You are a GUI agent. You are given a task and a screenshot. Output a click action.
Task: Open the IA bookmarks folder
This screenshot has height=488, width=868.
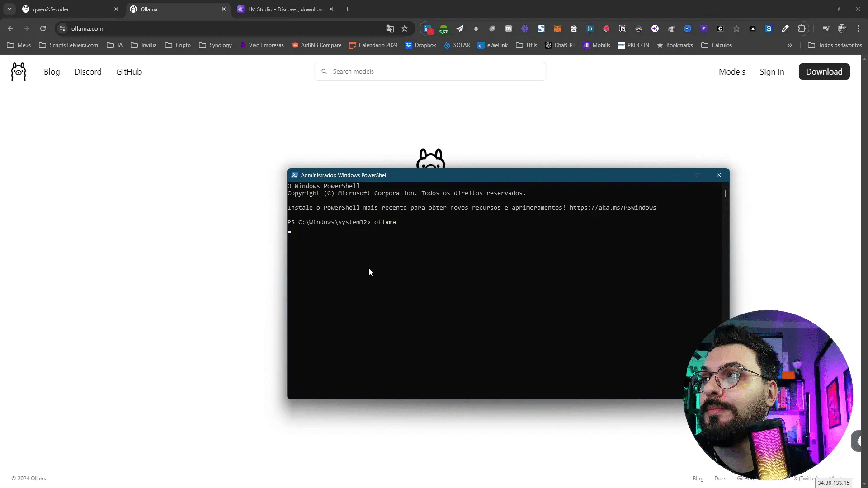pos(115,45)
